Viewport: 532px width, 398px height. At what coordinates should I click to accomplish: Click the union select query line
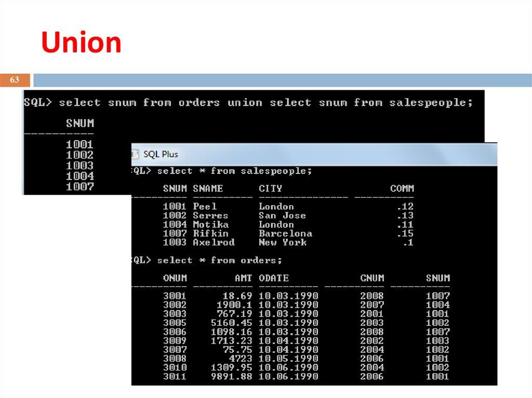tap(248, 103)
